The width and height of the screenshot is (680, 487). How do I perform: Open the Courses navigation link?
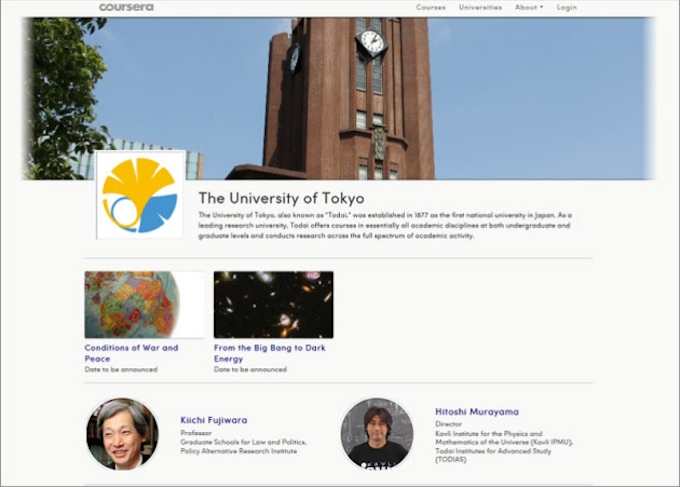pyautogui.click(x=431, y=7)
